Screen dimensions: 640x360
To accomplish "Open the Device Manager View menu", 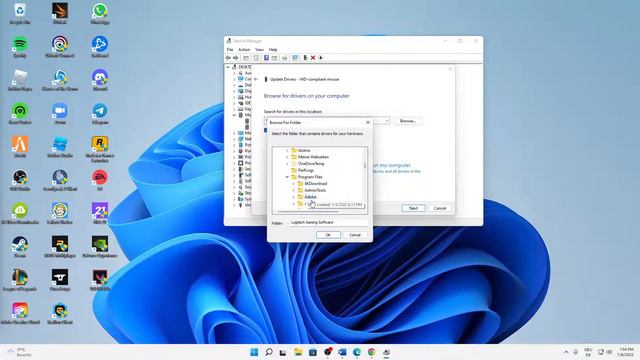I will tap(259, 49).
